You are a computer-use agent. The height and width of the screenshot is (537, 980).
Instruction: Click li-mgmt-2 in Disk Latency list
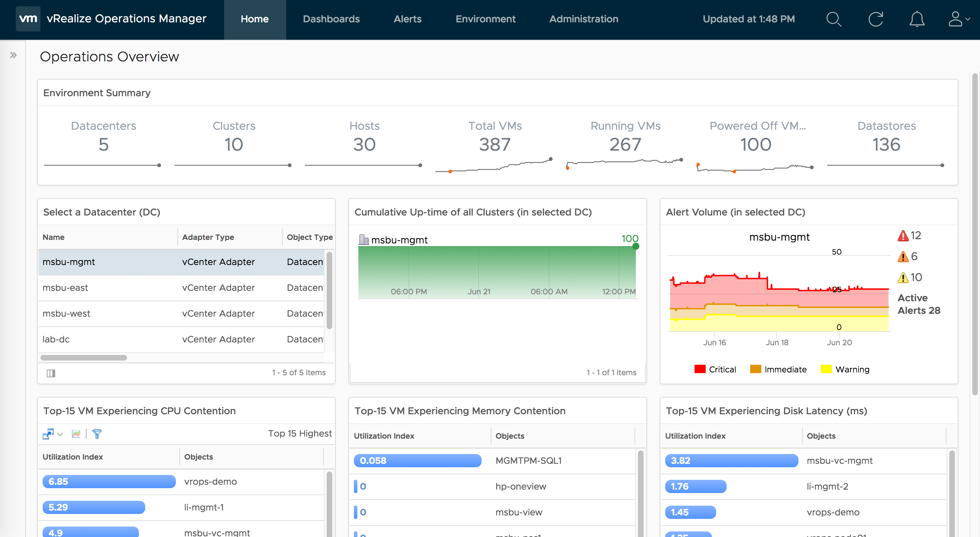tap(827, 486)
